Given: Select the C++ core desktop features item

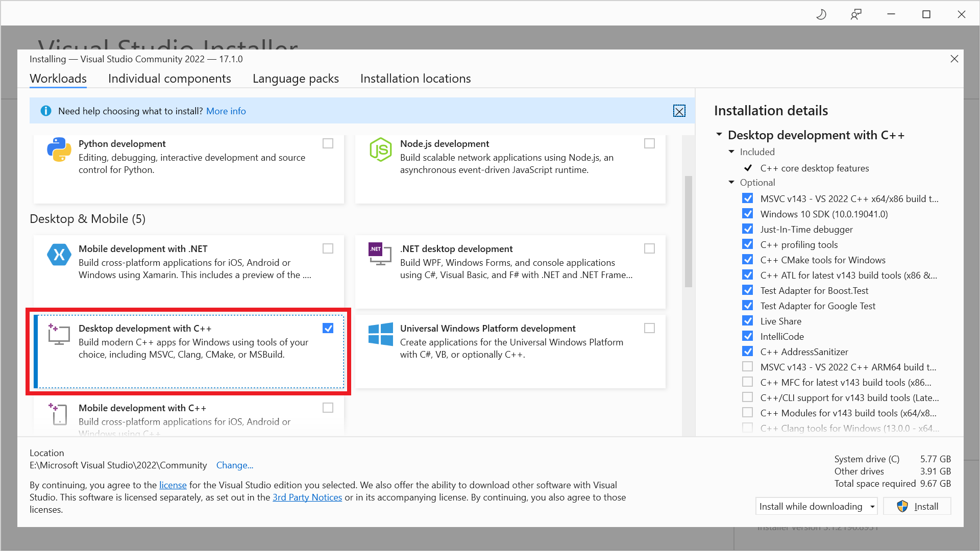Looking at the screenshot, I should pos(814,168).
